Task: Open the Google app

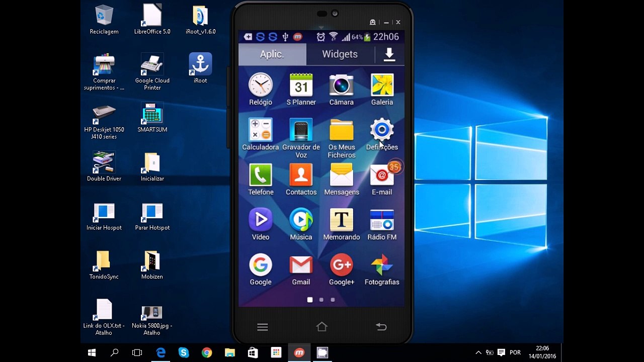Action: (x=261, y=269)
